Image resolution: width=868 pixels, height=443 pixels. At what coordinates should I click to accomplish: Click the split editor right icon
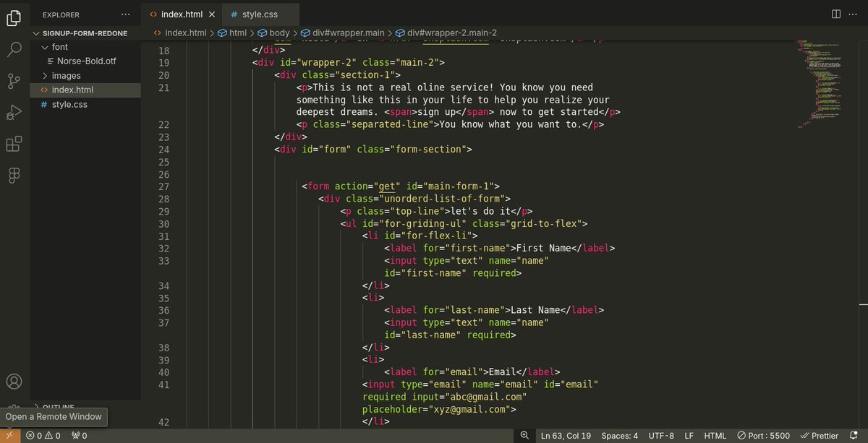[836, 14]
